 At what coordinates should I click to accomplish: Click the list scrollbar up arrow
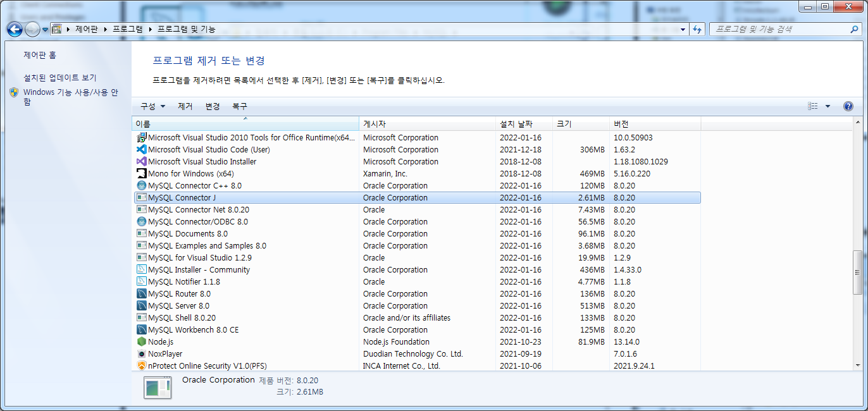(858, 122)
